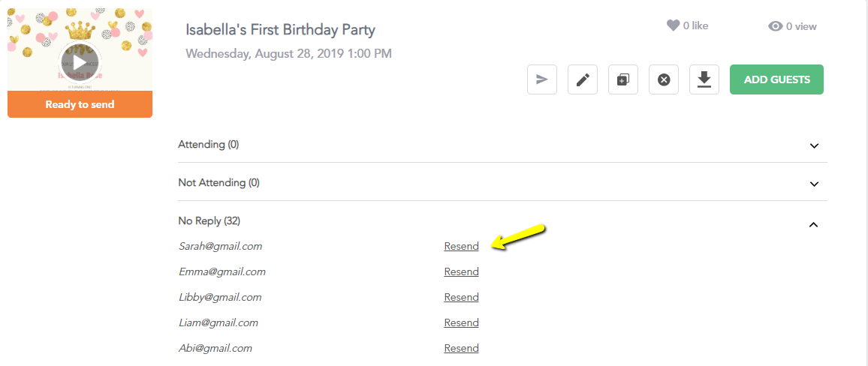Expand the Attending (0) section
Viewport: 868px width, 366px height.
[x=814, y=146]
